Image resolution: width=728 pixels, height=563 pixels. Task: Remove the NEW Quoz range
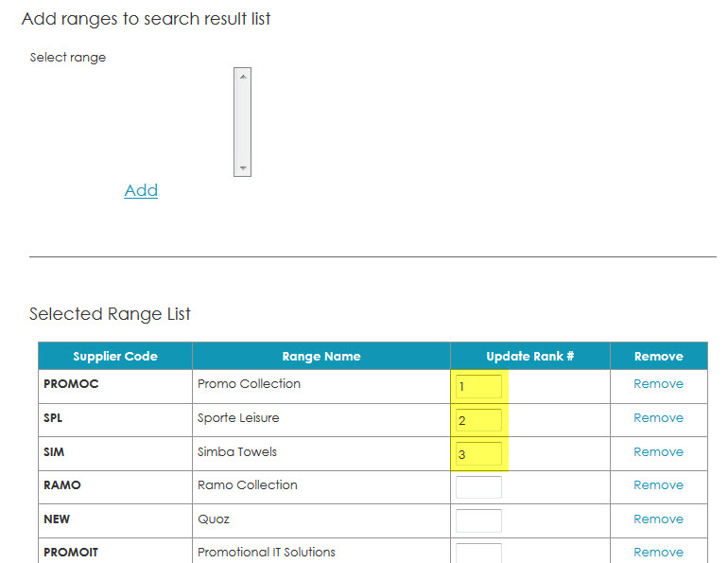pyautogui.click(x=658, y=519)
